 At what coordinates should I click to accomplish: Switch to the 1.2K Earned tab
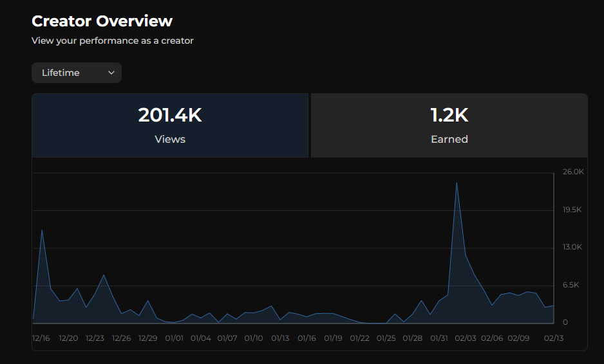click(x=449, y=125)
